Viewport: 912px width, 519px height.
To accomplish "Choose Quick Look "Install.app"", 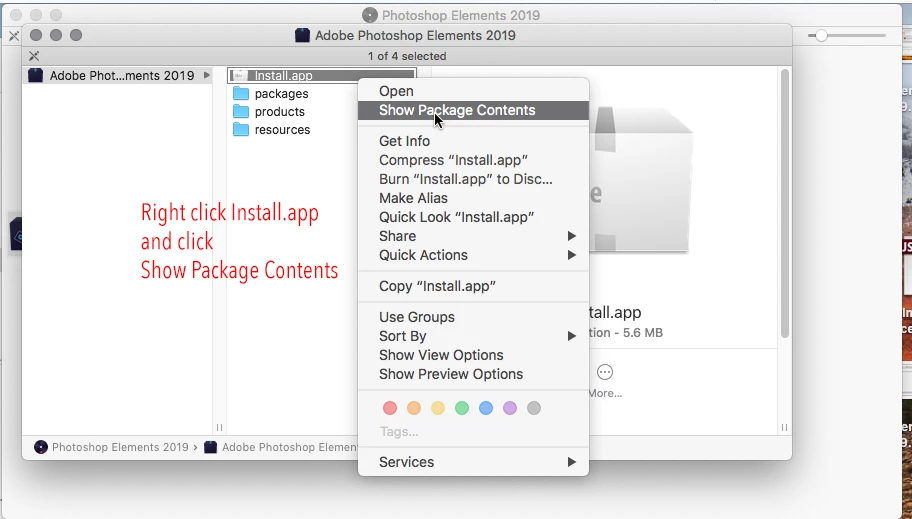I will (473, 217).
